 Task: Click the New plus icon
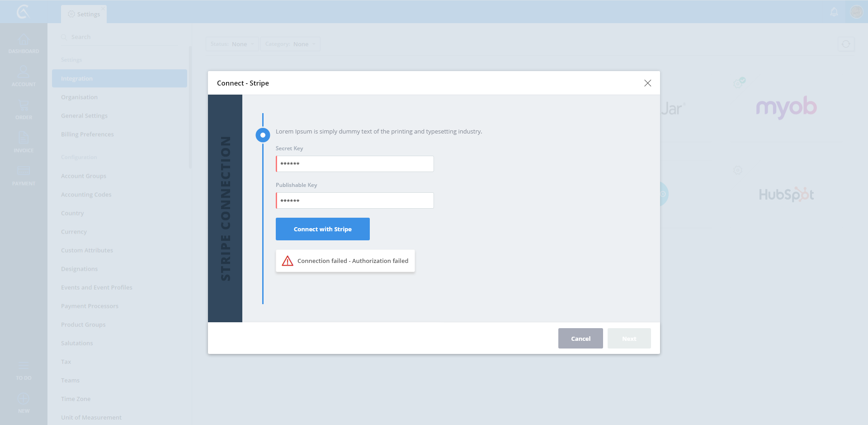click(24, 399)
